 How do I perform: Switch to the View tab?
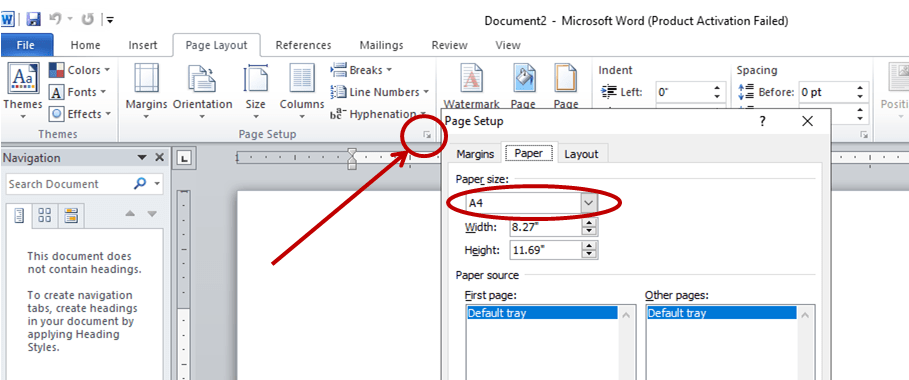(x=508, y=45)
